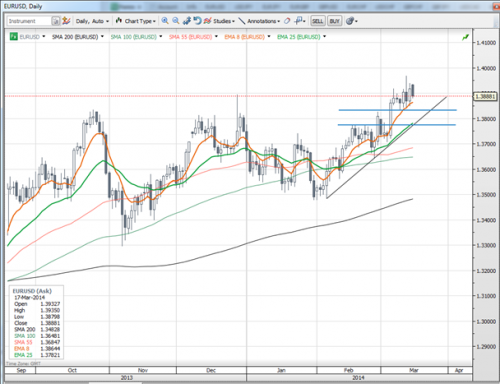The height and width of the screenshot is (384, 500).
Task: Open the Daily, Auto timeframe dropdown
Action: click(x=92, y=21)
